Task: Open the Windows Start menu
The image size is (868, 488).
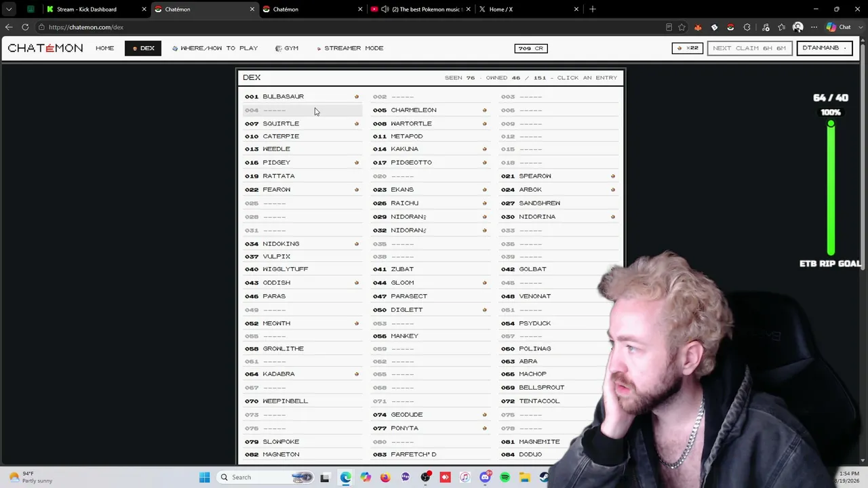Action: (205, 477)
